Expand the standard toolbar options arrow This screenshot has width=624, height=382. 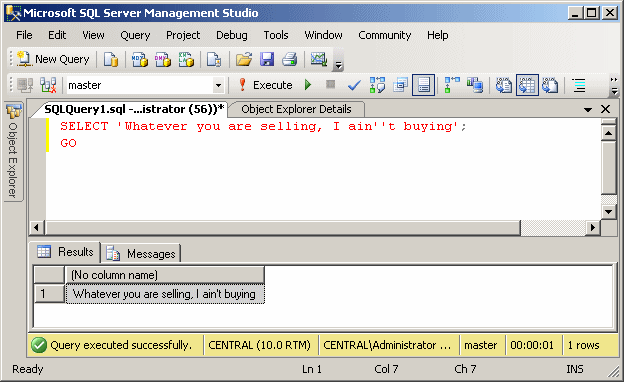[338, 65]
